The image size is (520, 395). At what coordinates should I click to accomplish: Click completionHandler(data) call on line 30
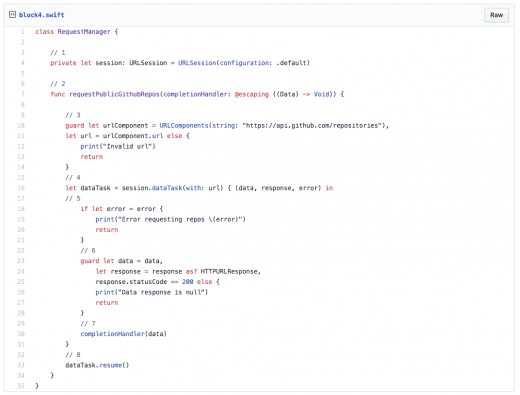[123, 334]
